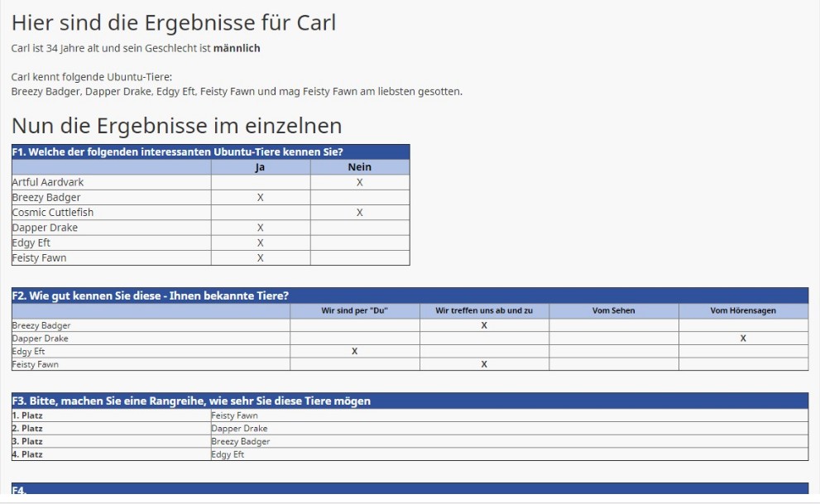Image resolution: width=820 pixels, height=504 pixels.
Task: Click the "Ja" column header in F1
Action: coord(260,167)
